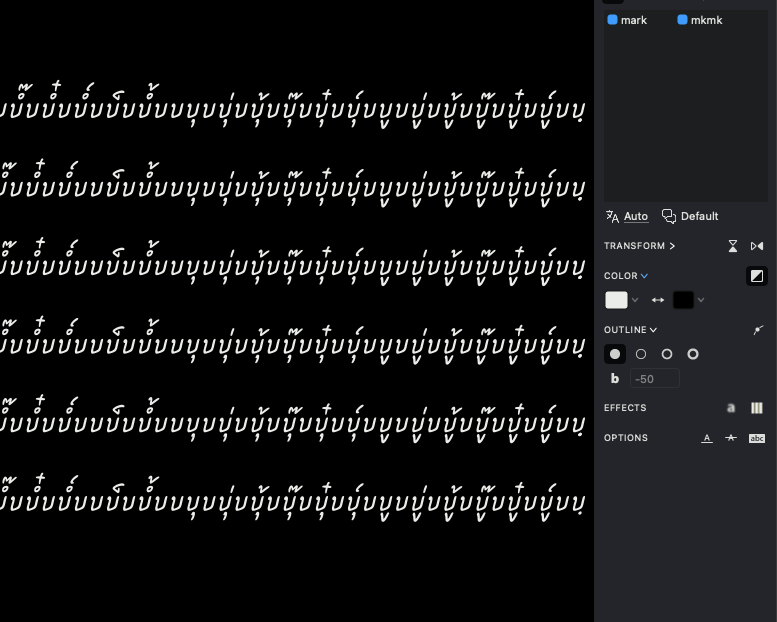This screenshot has height=622, width=777.
Task: Click the hourglass flip vertical icon
Action: pos(733,246)
